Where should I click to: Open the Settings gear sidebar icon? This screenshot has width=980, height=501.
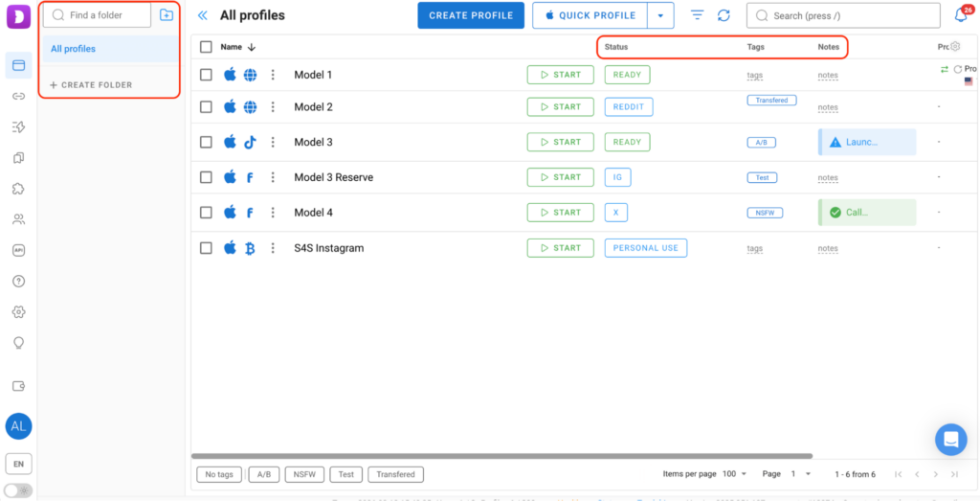(18, 311)
